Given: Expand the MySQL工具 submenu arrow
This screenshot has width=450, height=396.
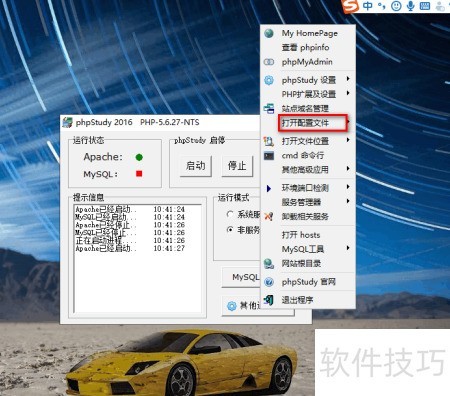Looking at the screenshot, I should 348,248.
